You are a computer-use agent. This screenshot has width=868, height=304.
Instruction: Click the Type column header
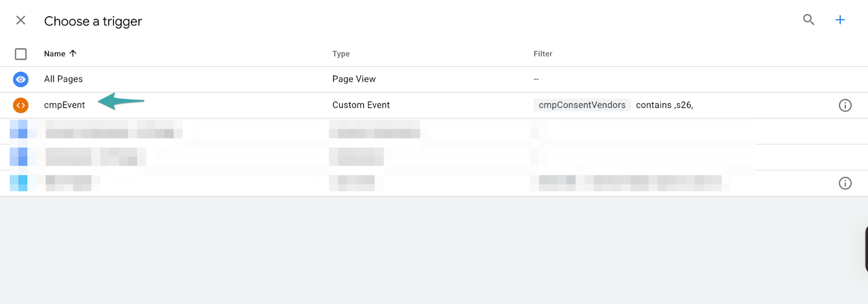[x=341, y=54]
